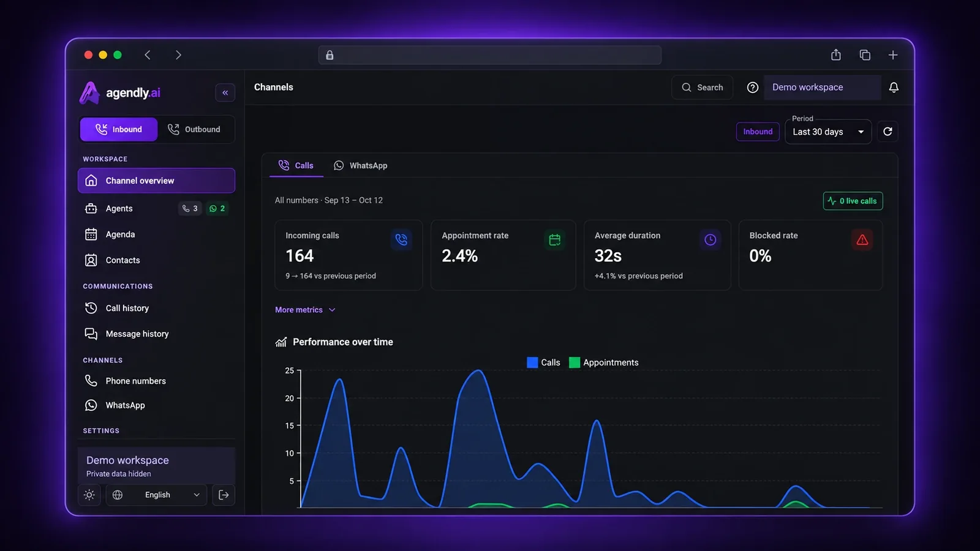Click the browser address bar
Image resolution: width=980 pixels, height=551 pixels.
pos(490,55)
